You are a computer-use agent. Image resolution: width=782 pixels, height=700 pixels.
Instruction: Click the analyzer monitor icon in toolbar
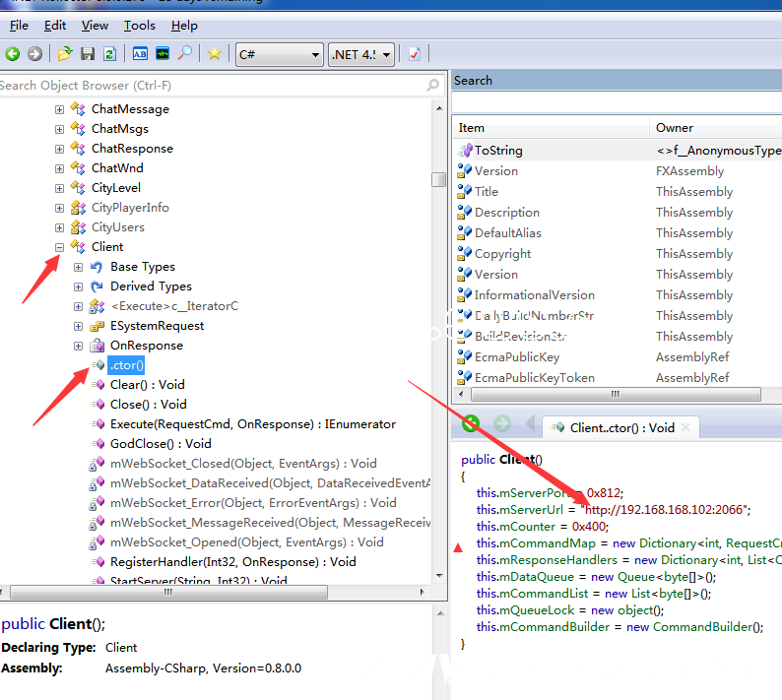163,54
